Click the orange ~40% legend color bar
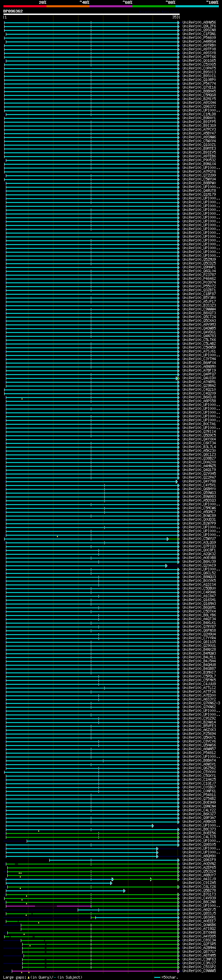 coord(68,6)
